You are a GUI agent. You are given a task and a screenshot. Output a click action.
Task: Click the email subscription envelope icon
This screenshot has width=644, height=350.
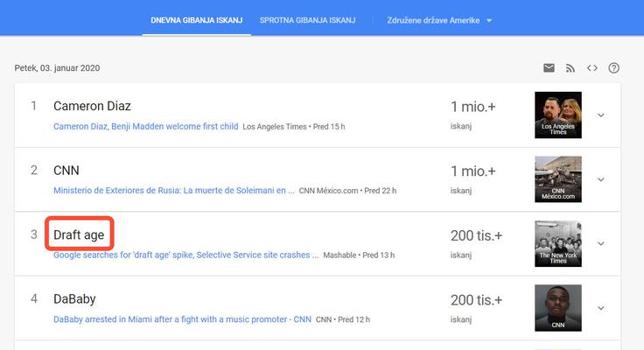click(549, 67)
